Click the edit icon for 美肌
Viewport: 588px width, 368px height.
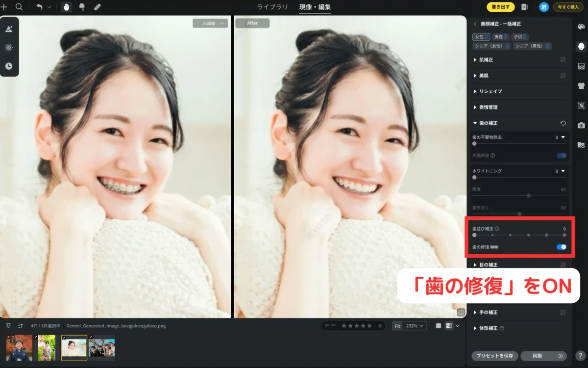tap(563, 76)
